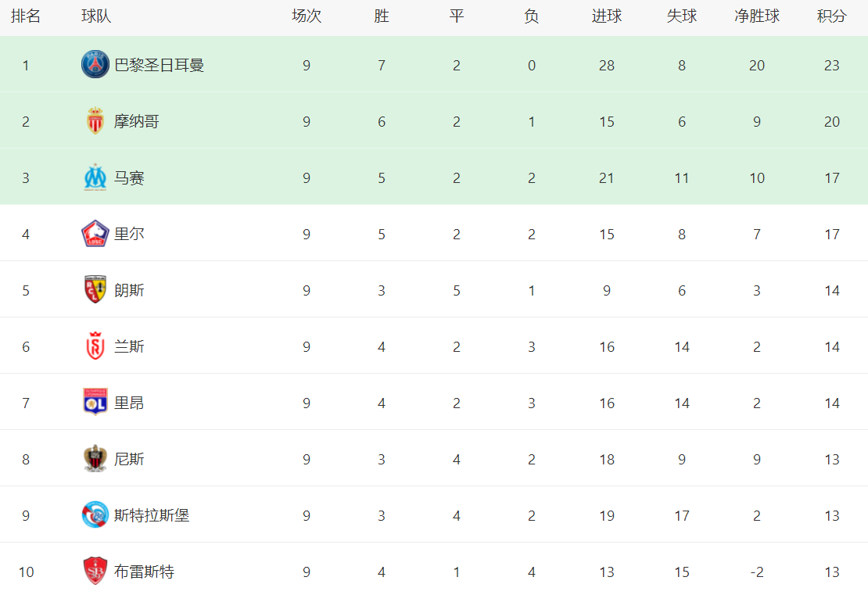Click the Lyon club logo
This screenshot has height=595, width=868.
[x=95, y=403]
